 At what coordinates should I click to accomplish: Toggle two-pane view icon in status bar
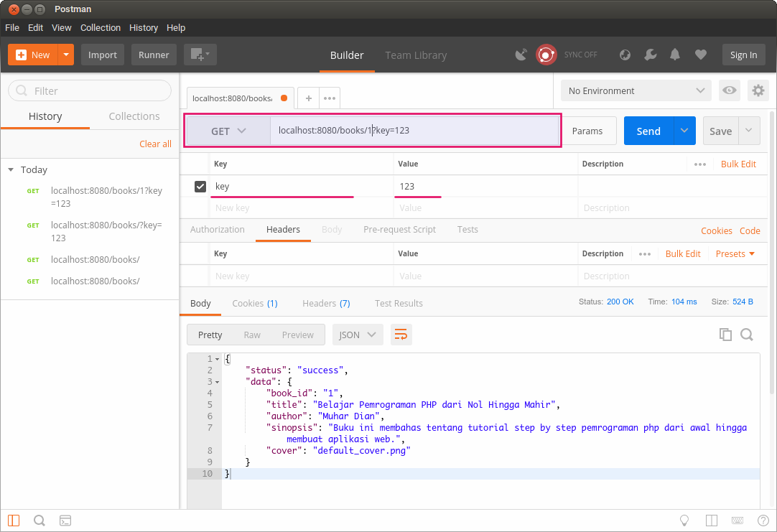(x=712, y=521)
